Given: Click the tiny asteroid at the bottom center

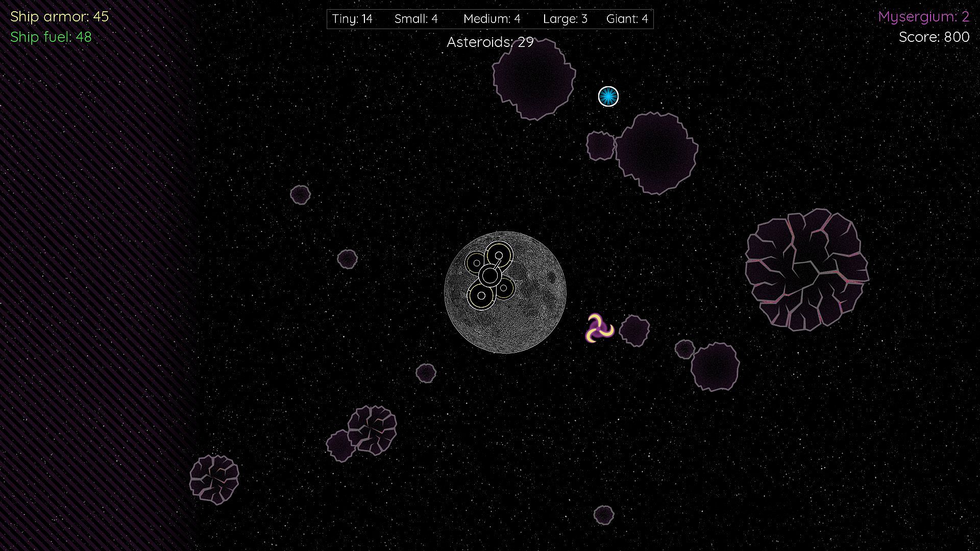Looking at the screenshot, I should pyautogui.click(x=603, y=515).
